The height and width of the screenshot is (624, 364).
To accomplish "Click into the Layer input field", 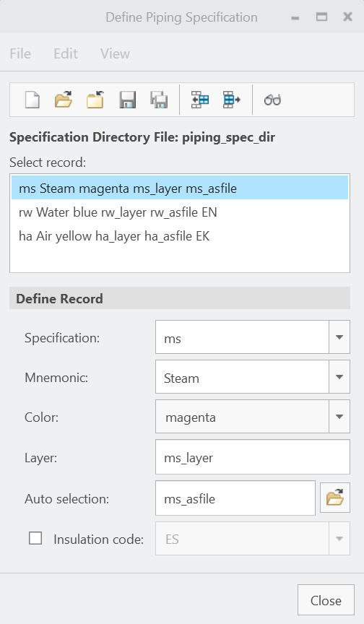I will 253,457.
